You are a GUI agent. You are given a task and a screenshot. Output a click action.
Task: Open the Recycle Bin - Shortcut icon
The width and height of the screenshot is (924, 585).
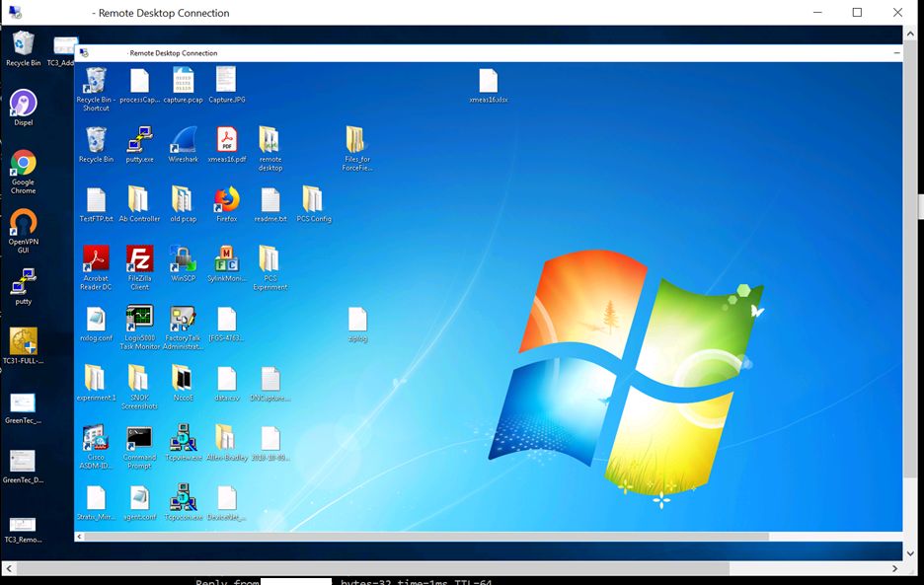pos(96,90)
